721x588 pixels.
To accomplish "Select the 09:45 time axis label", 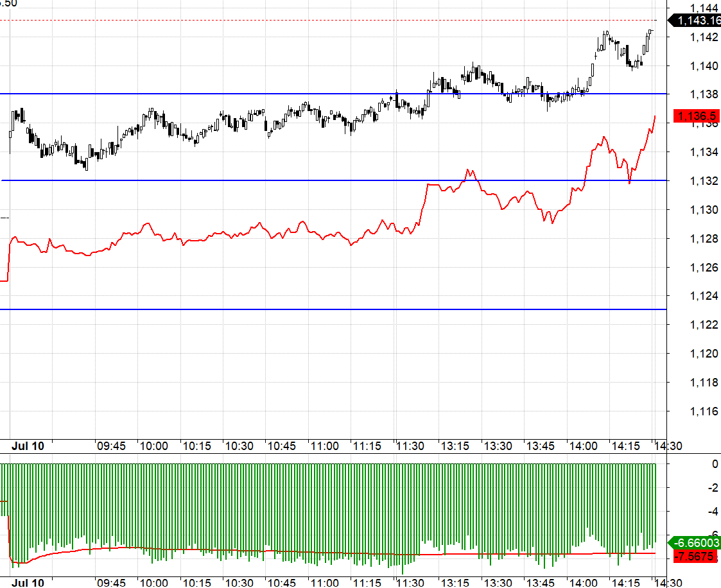I will point(110,445).
